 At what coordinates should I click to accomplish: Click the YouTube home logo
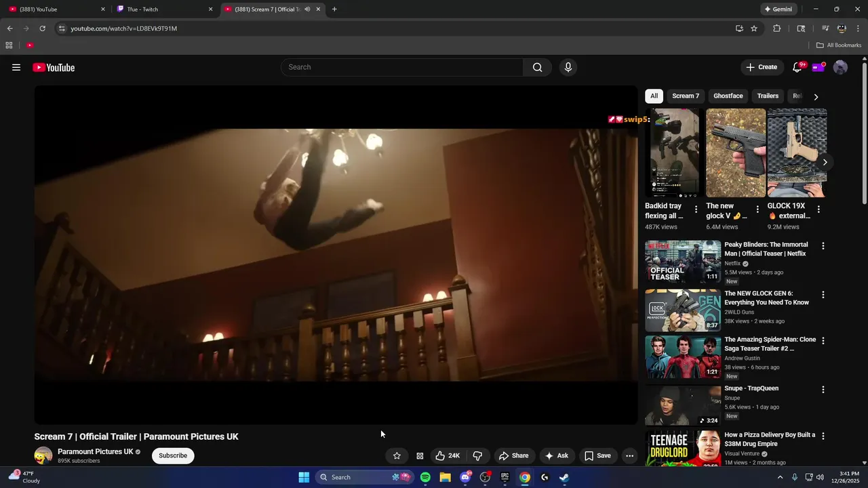[x=54, y=67]
